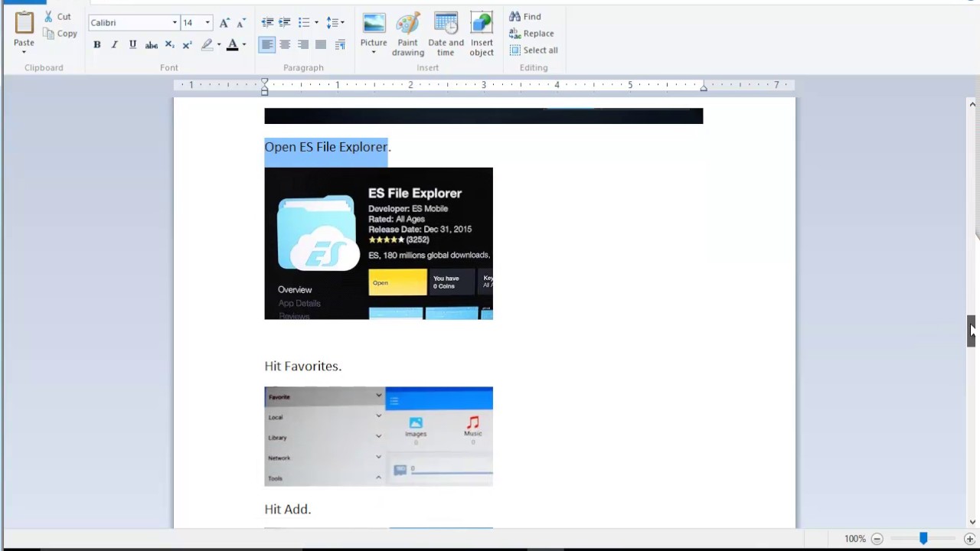Open the line spacing dropdown
980x551 pixels.
[x=335, y=23]
